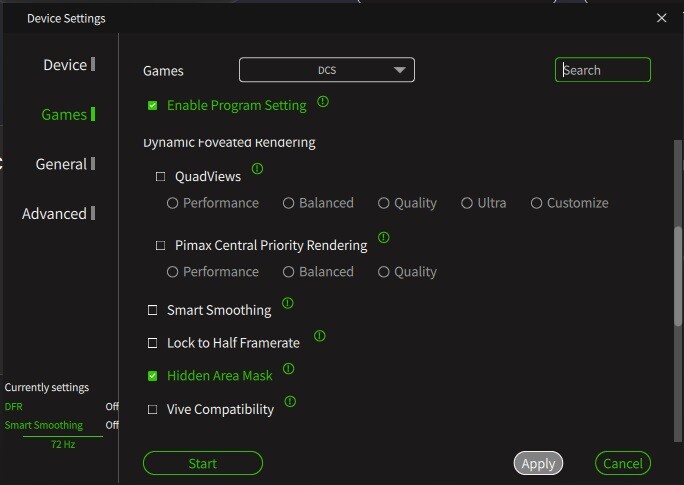Apply the settings changes

[x=538, y=463]
